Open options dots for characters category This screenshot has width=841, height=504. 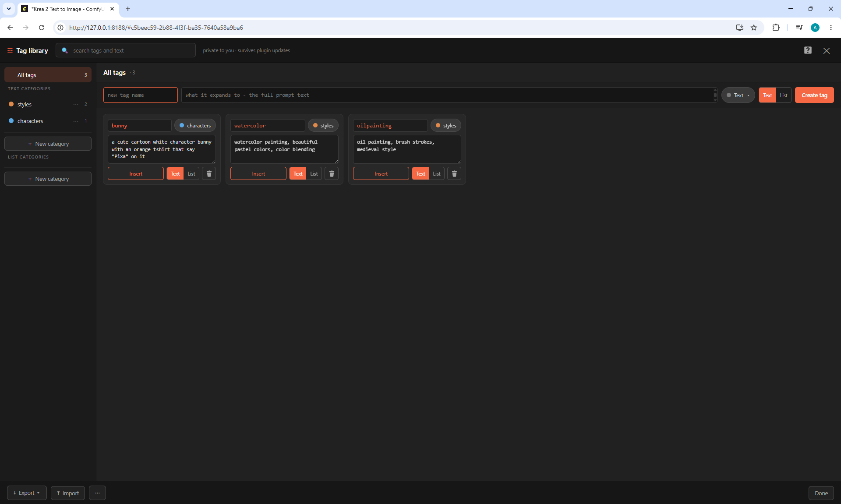coord(76,121)
